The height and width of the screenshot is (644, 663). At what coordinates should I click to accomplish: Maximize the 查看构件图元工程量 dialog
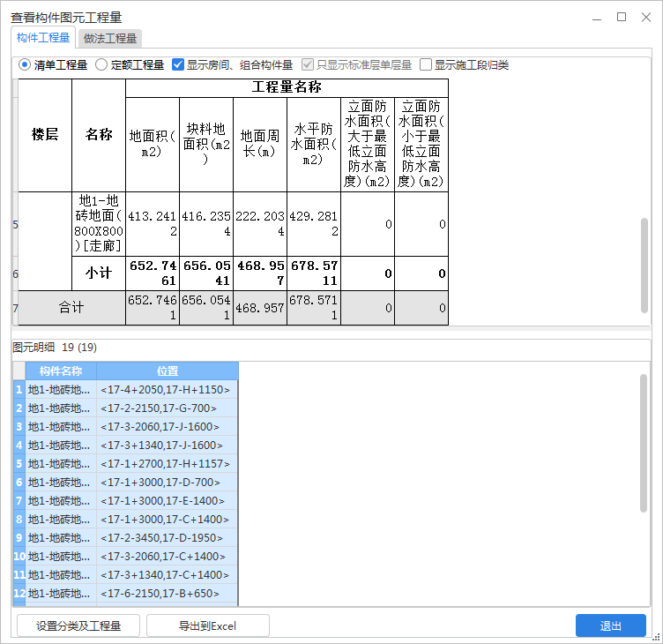(622, 17)
